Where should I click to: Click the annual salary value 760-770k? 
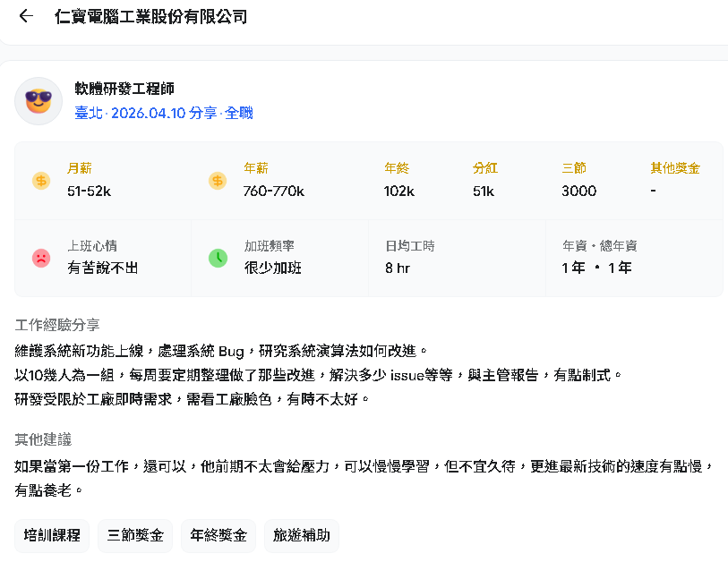tap(274, 192)
